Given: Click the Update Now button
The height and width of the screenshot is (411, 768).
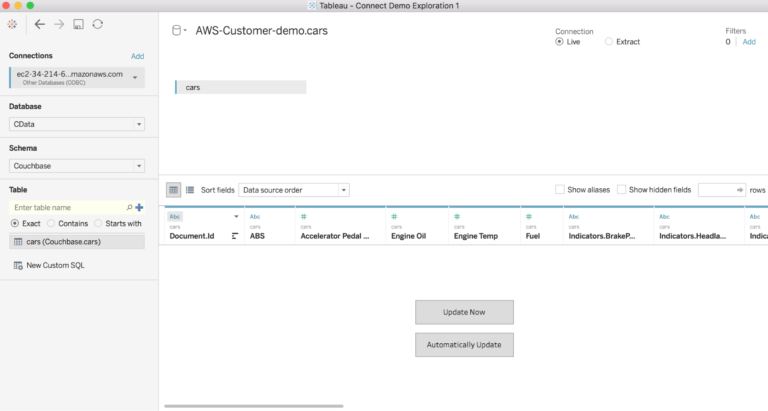Looking at the screenshot, I should pyautogui.click(x=464, y=312).
